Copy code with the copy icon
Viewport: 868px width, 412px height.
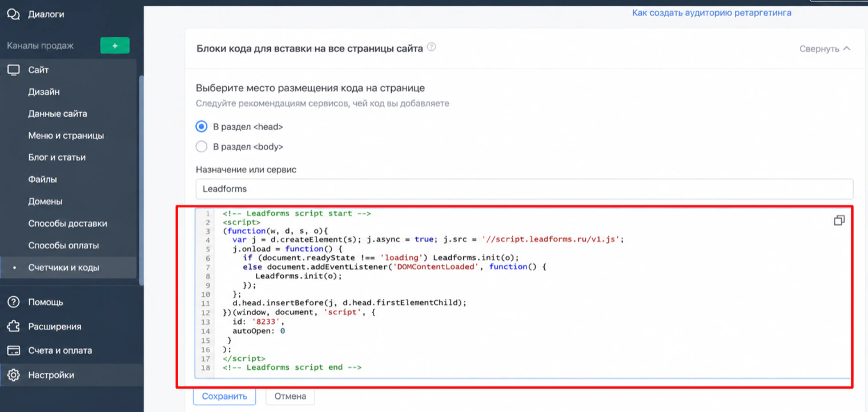[839, 220]
